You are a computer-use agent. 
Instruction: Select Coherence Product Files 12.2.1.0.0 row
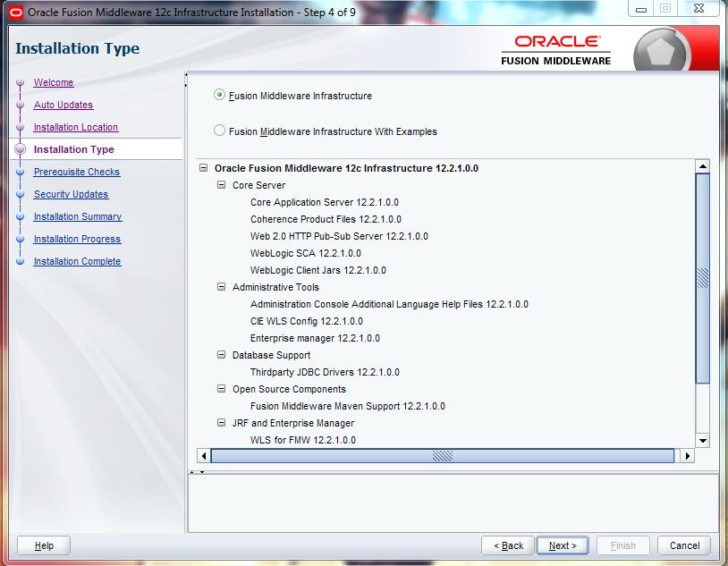pos(326,219)
